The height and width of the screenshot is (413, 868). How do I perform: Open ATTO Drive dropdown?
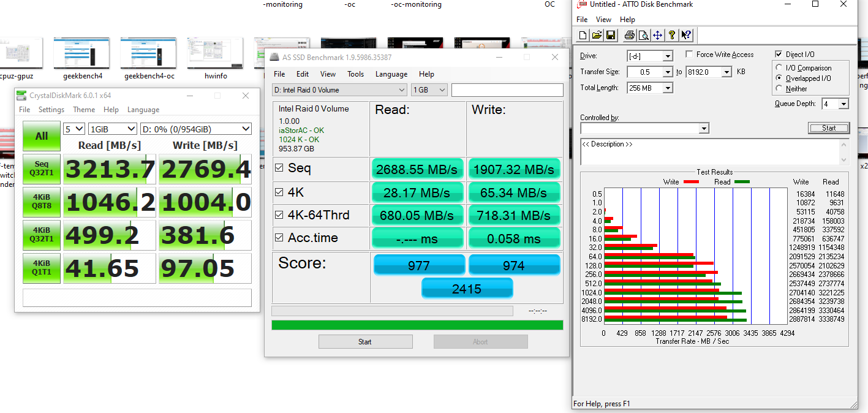point(668,56)
